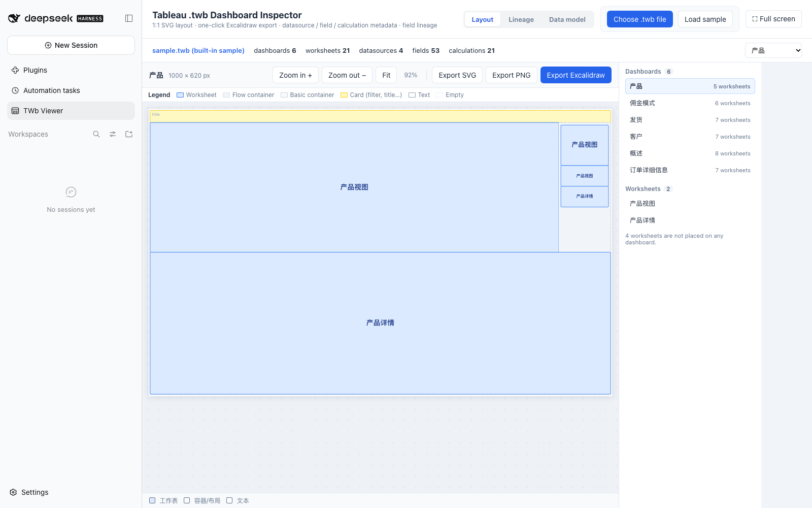The image size is (812, 508).
Task: Select 佣金模式 dashboard in list
Action: point(690,103)
